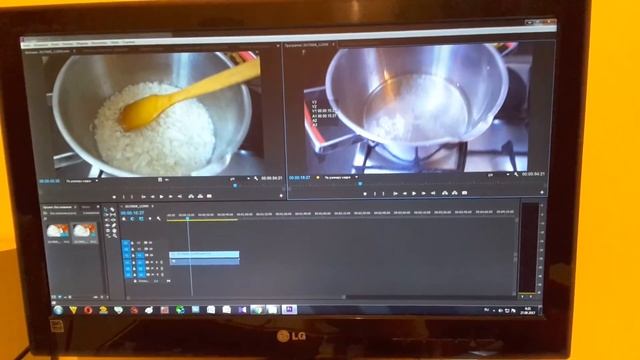
Task: Select the Selection tool
Action: pyautogui.click(x=106, y=209)
